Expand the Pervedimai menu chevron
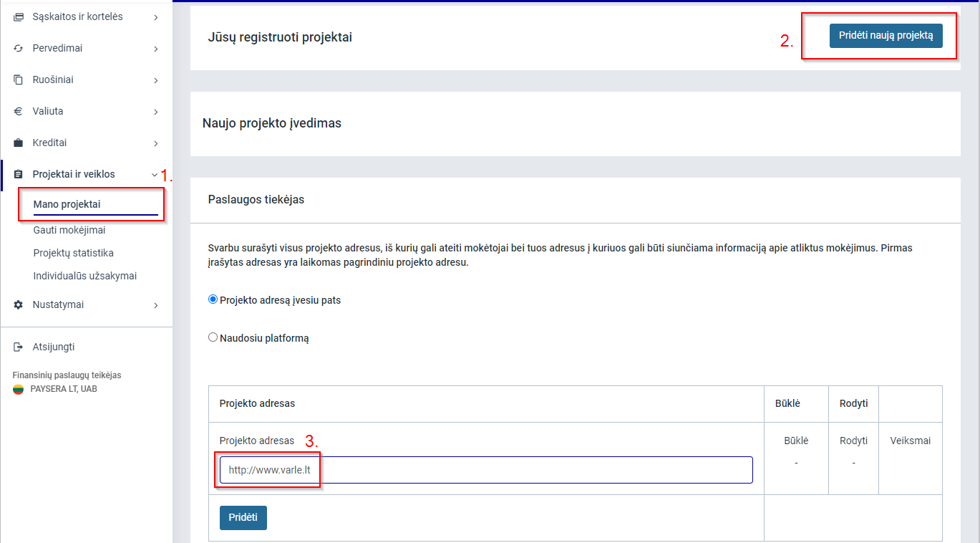 point(156,49)
